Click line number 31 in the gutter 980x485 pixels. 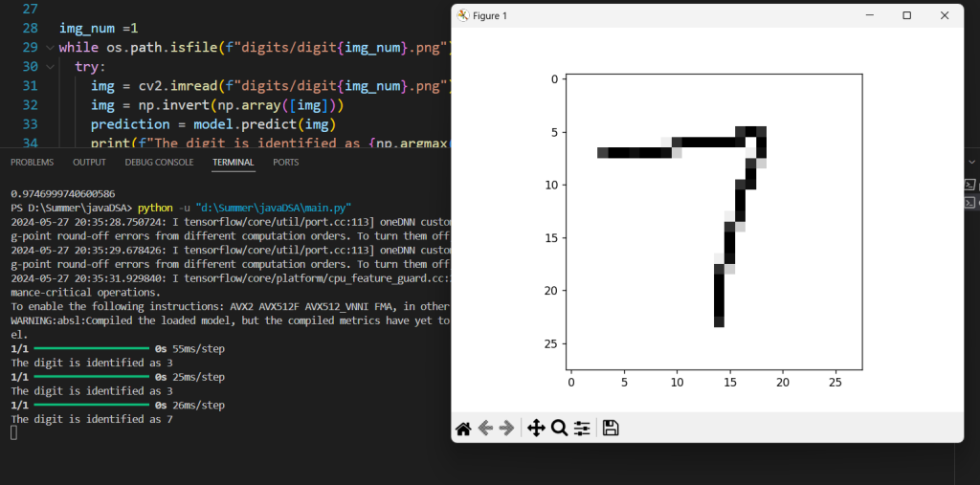pos(30,86)
